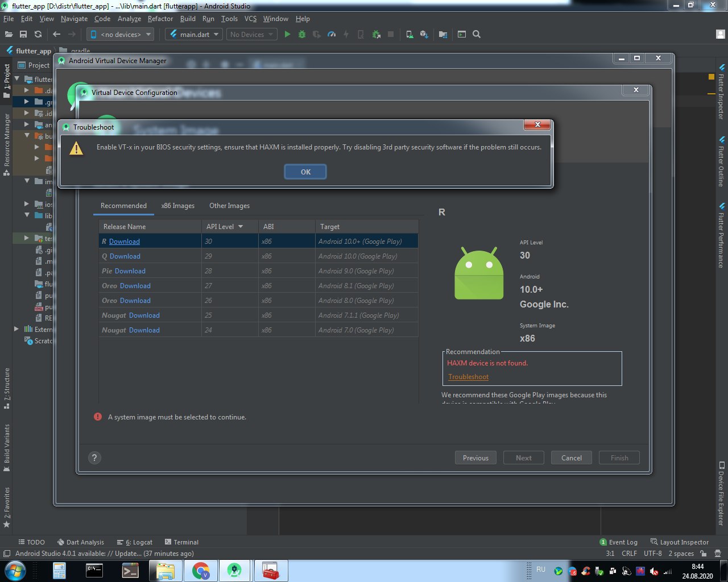Image resolution: width=728 pixels, height=582 pixels.
Task: Click the File Explorer taskbar icon
Action: click(165, 571)
